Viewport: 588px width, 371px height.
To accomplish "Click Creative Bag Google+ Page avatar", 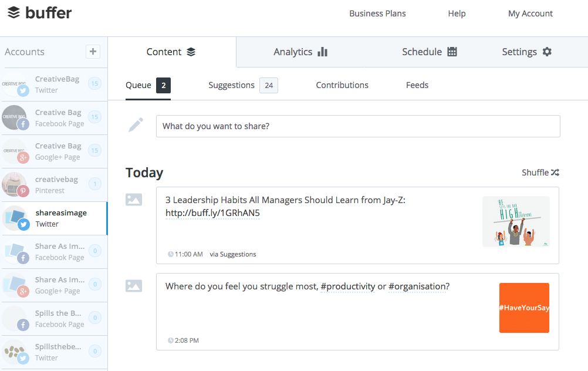I will coord(15,151).
